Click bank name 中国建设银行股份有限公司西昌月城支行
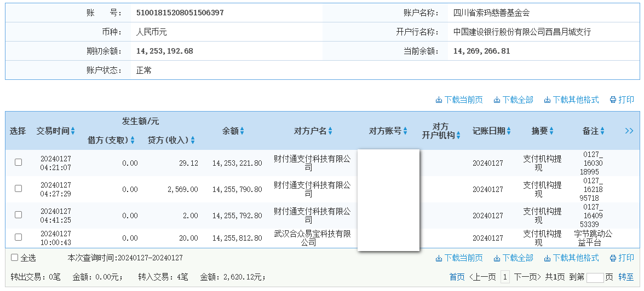644x291 pixels. pos(522,32)
